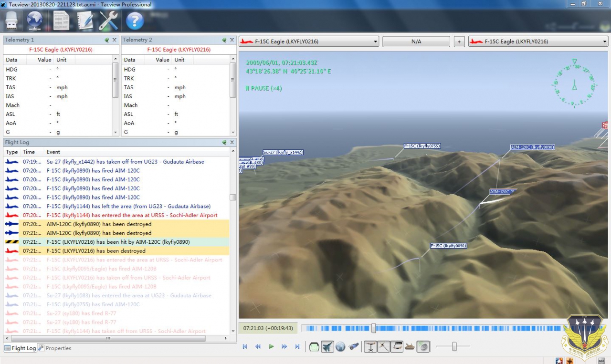Click the Data column header in Telemetry 1

pyautogui.click(x=12, y=60)
